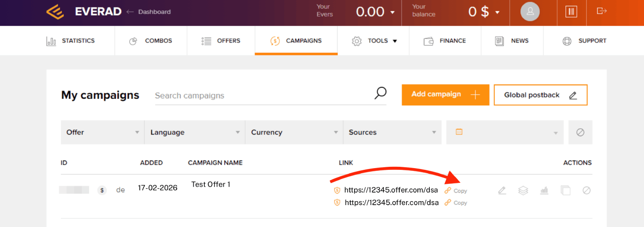Click the logout icon in header

click(602, 11)
